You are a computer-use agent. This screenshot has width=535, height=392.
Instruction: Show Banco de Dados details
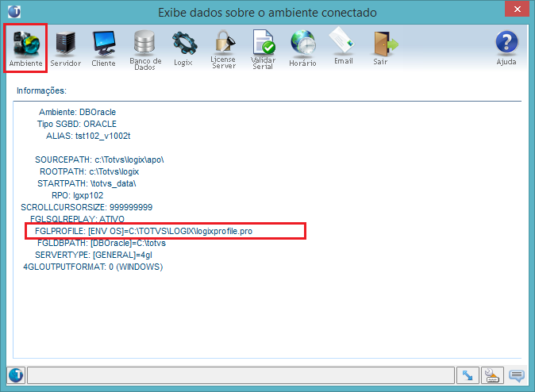pyautogui.click(x=145, y=50)
